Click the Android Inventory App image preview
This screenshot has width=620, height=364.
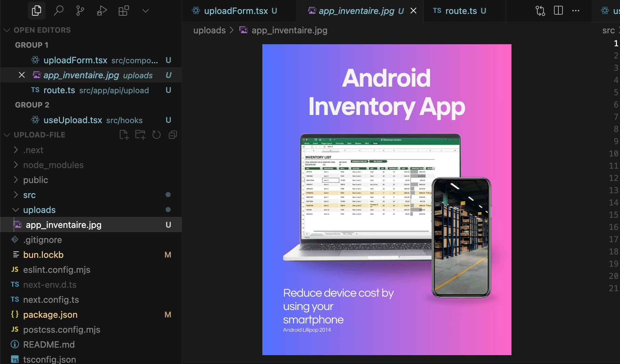click(387, 200)
